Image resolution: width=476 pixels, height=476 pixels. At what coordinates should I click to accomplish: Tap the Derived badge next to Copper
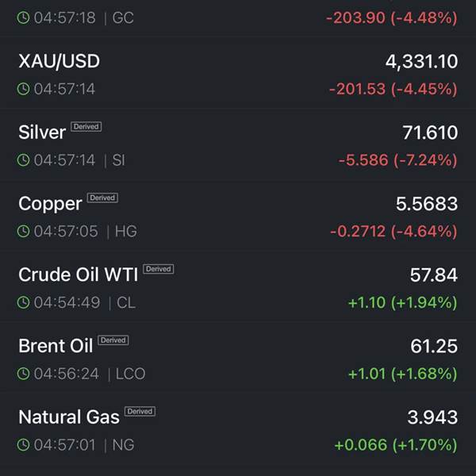102,198
